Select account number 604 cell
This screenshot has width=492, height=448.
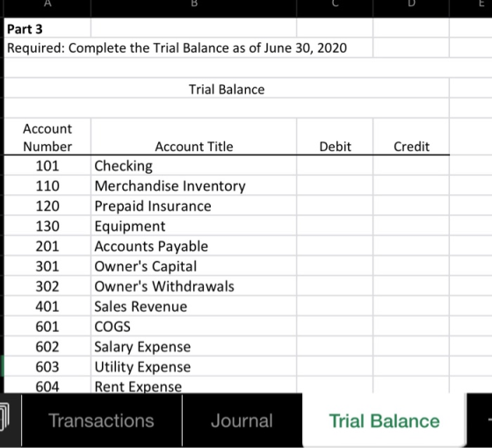(47, 385)
